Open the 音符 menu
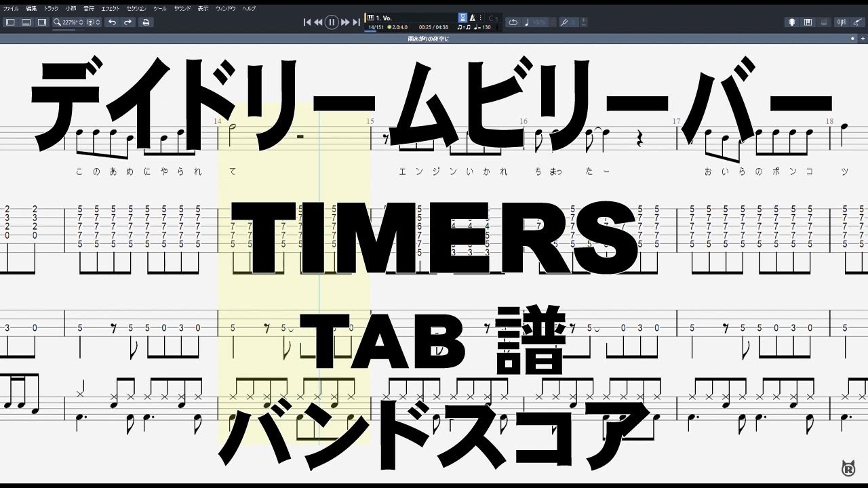Image resolution: width=868 pixels, height=488 pixels. coord(89,8)
